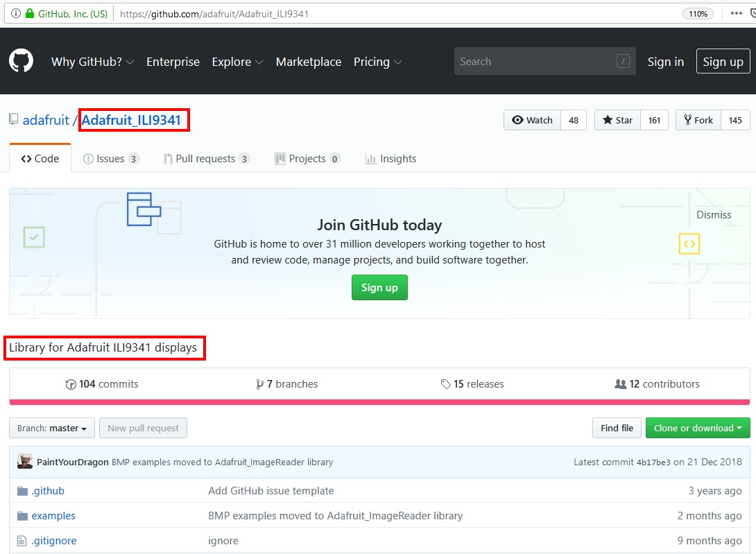This screenshot has height=554, width=756.
Task: View the 104 commits history
Action: pyautogui.click(x=102, y=384)
